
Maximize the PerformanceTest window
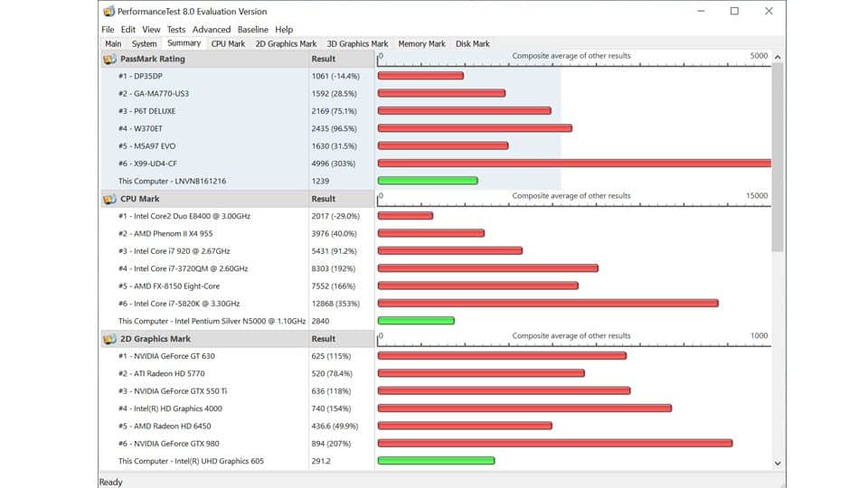pos(734,11)
